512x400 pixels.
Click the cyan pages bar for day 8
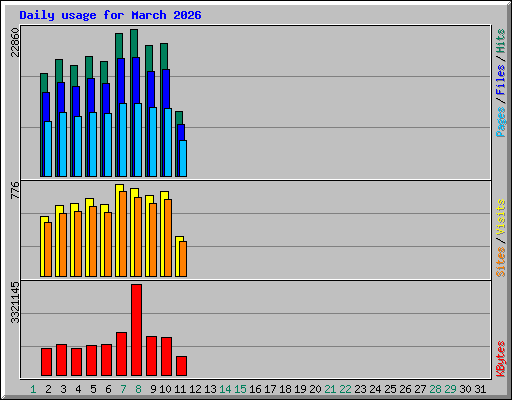[138, 140]
